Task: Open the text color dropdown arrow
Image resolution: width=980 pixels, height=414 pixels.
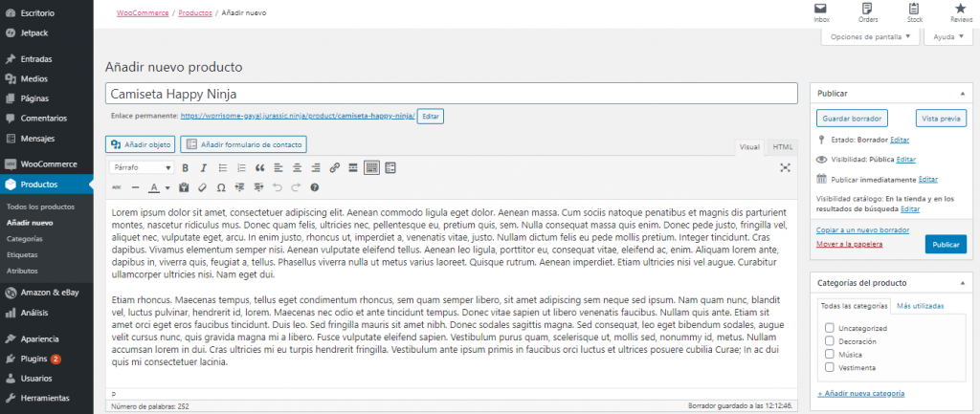Action: point(167,187)
